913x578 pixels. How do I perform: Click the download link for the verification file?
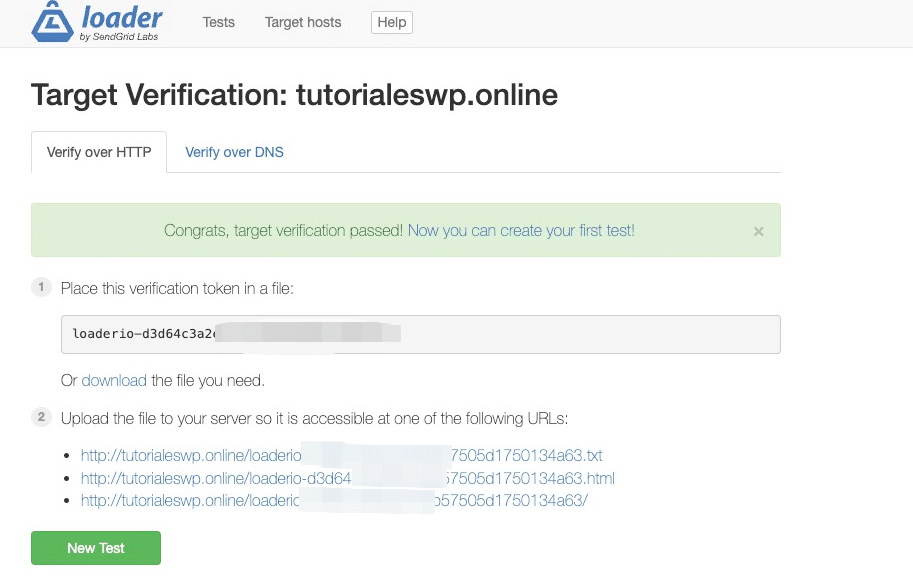tap(114, 380)
